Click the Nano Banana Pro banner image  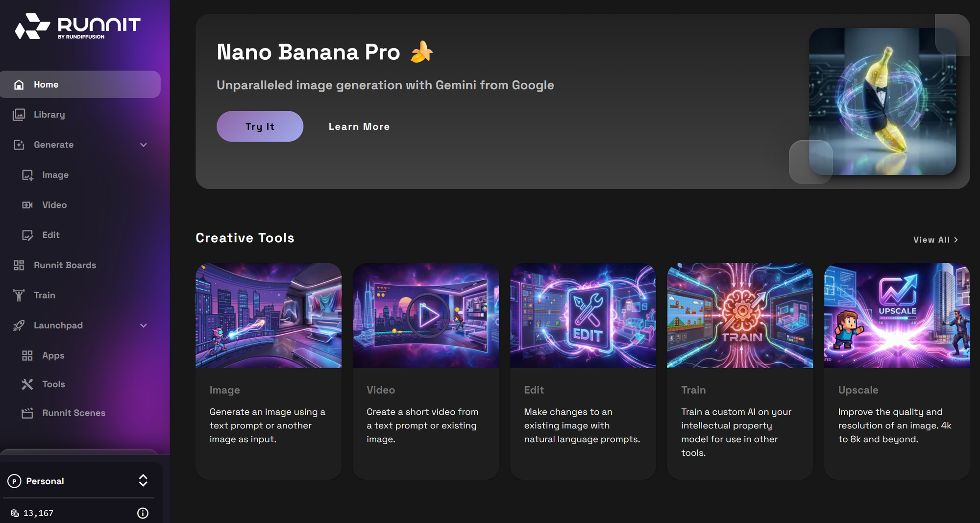click(x=882, y=101)
